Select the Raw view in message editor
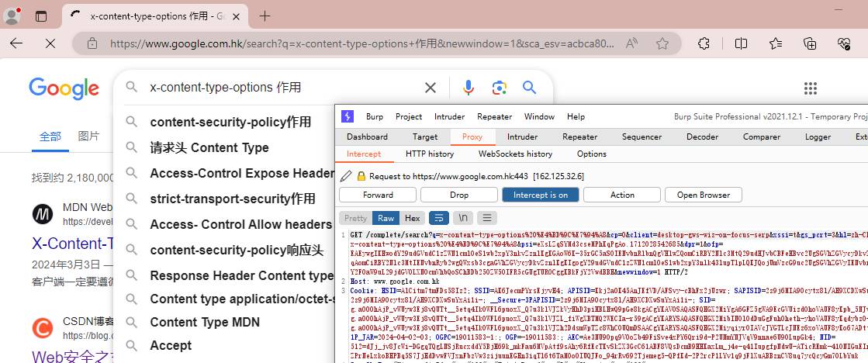This screenshot has height=363, width=868. pyautogui.click(x=386, y=218)
